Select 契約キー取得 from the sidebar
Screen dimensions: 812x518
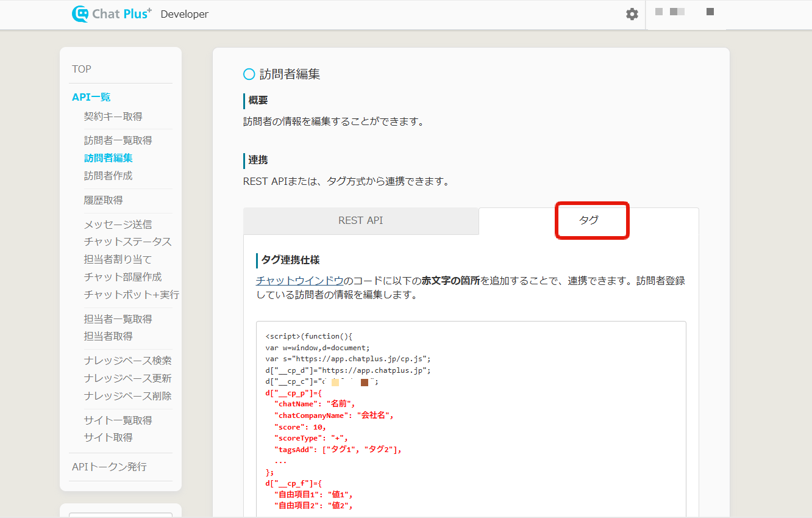[113, 117]
